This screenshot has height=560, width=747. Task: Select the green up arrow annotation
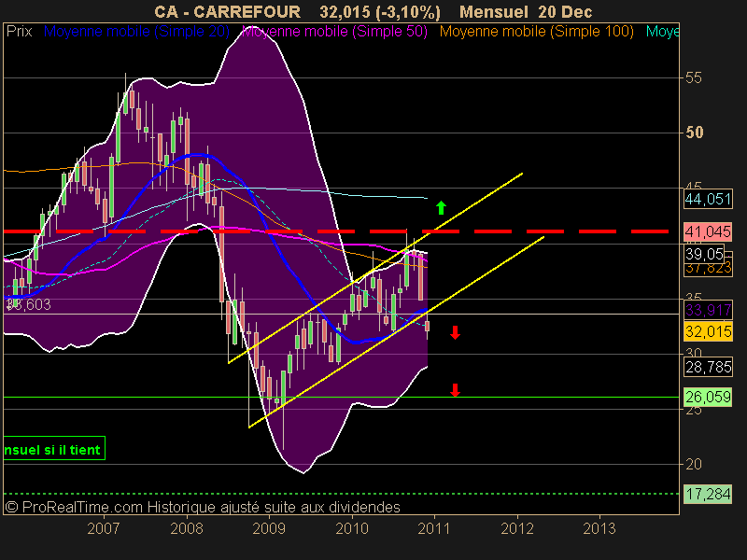tap(441, 207)
